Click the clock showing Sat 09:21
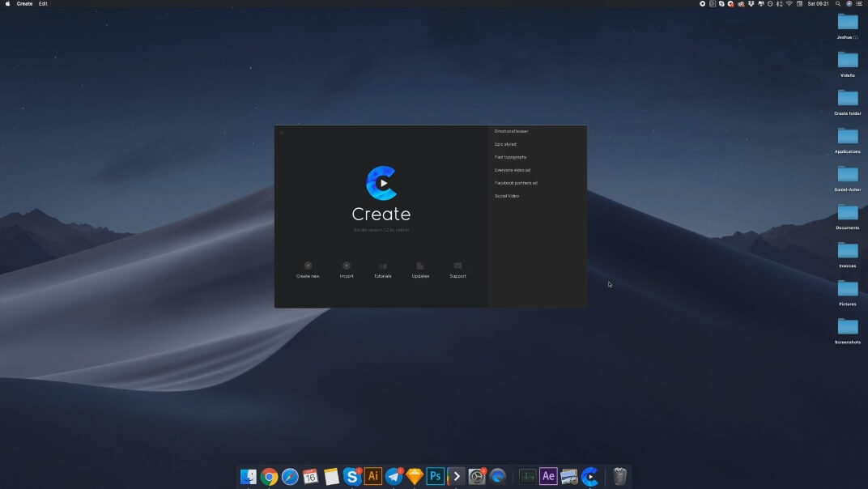Viewport: 868px width, 489px height. [x=818, y=3]
